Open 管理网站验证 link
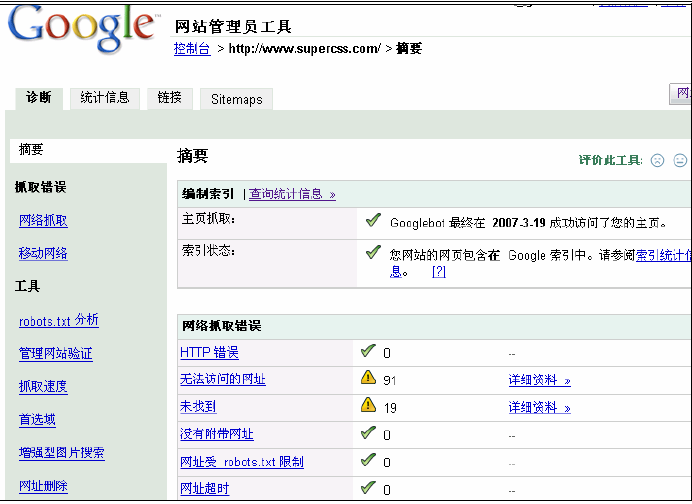Screen dimensions: 692x504 point(56,354)
